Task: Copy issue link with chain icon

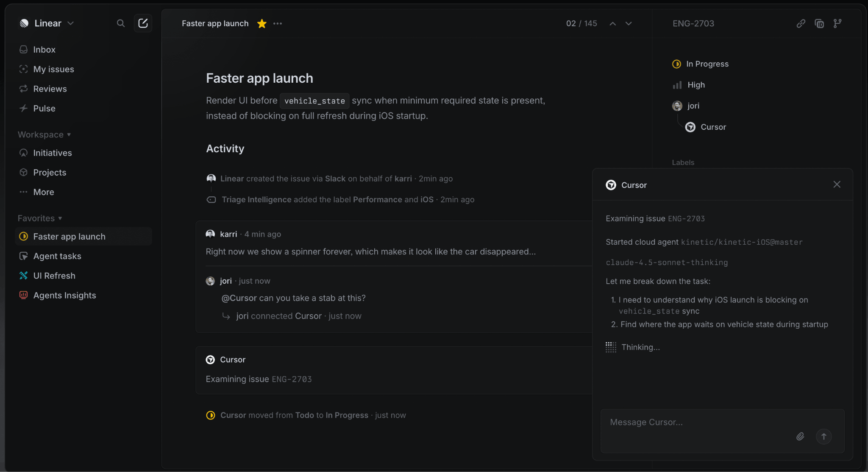Action: click(801, 23)
